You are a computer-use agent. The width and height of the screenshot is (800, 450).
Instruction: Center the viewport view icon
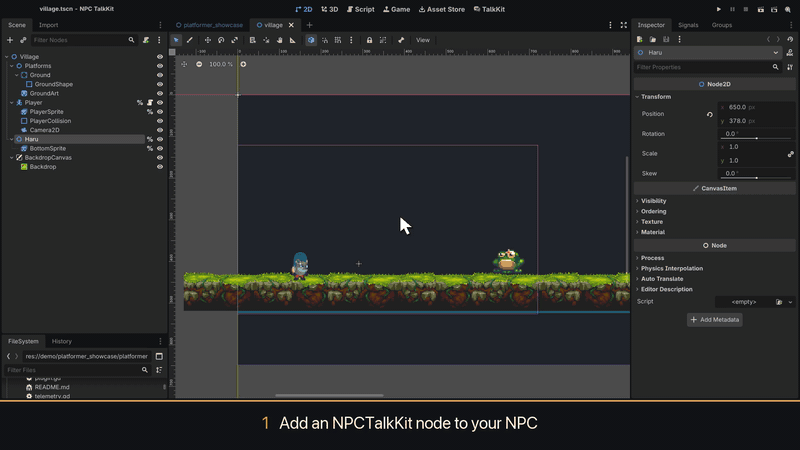[184, 64]
